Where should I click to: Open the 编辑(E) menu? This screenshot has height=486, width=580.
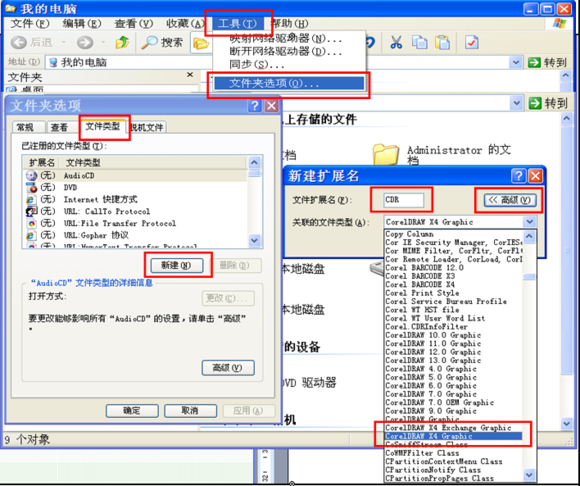pos(82,24)
